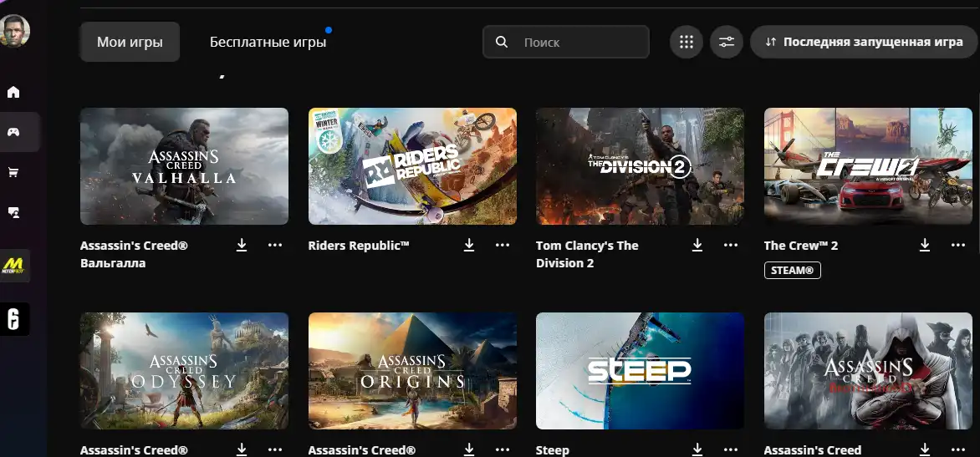Download Assassin's Creed Odyssey
The width and height of the screenshot is (980, 457).
coord(242,449)
